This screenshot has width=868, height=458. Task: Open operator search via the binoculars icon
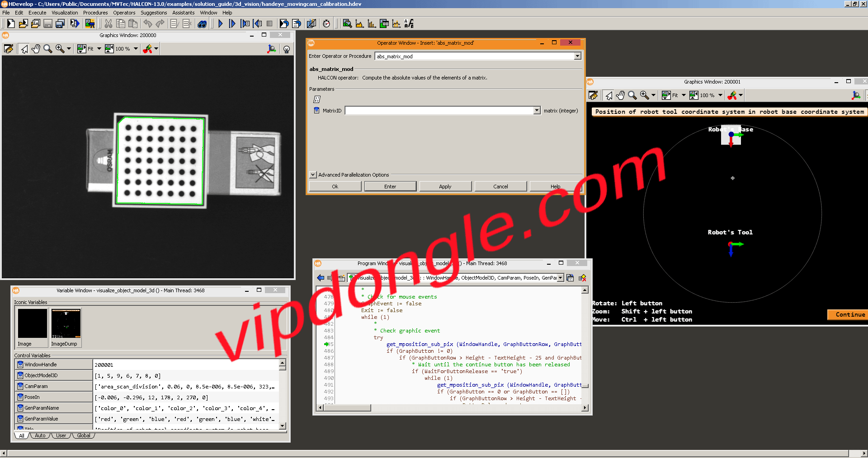[x=203, y=24]
